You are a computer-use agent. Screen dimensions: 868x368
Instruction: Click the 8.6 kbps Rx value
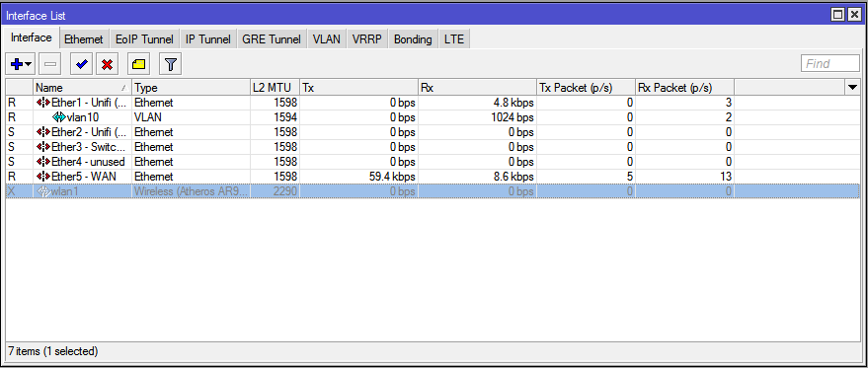513,177
